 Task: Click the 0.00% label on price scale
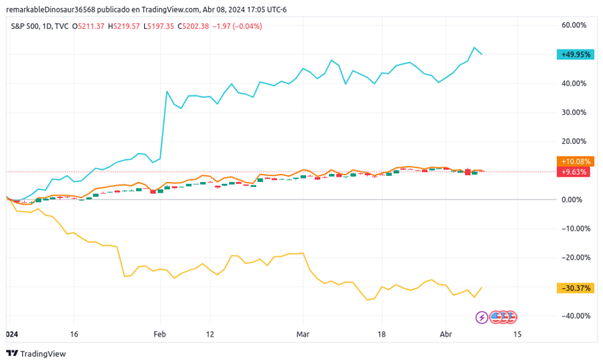point(576,199)
